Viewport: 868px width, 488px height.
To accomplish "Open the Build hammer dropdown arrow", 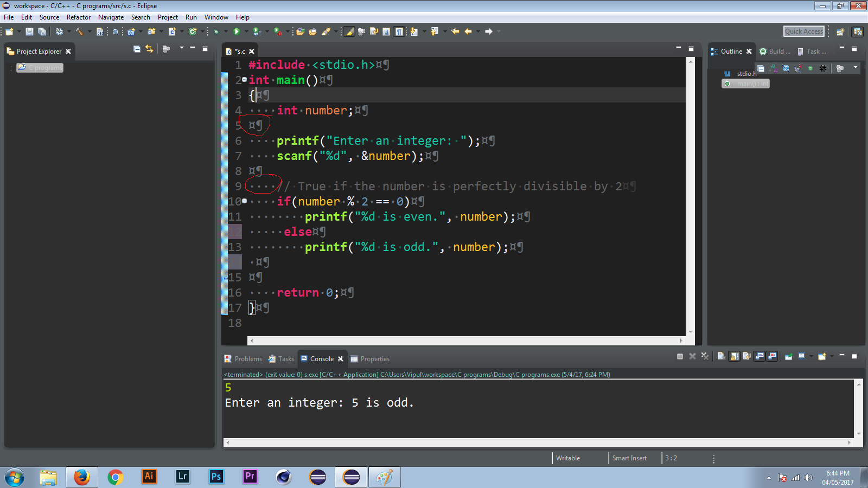I will (90, 31).
